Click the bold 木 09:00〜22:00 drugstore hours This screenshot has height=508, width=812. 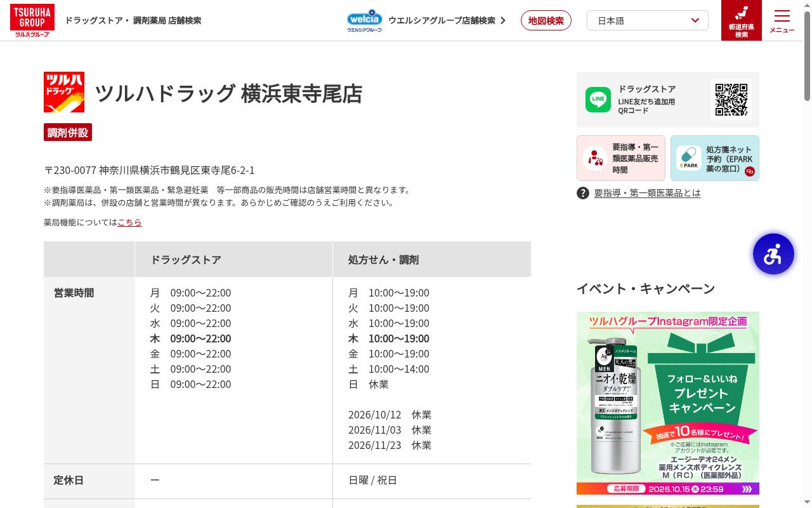click(x=190, y=338)
